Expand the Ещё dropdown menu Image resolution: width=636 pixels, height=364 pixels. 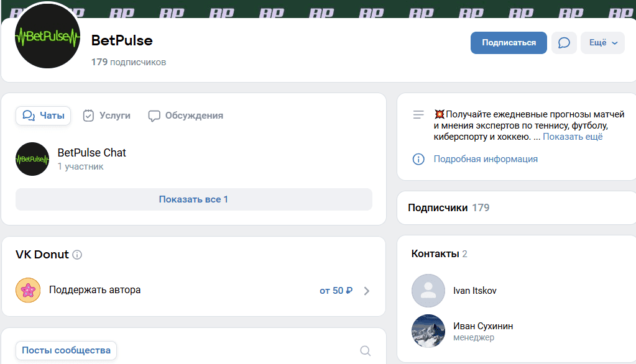tap(603, 43)
